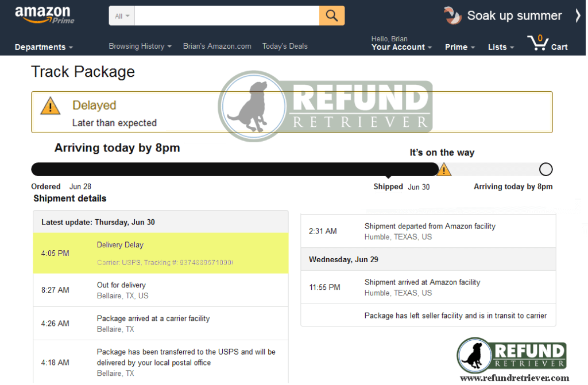
Task: Click the Delivery Delay highlighted row
Action: click(161, 253)
